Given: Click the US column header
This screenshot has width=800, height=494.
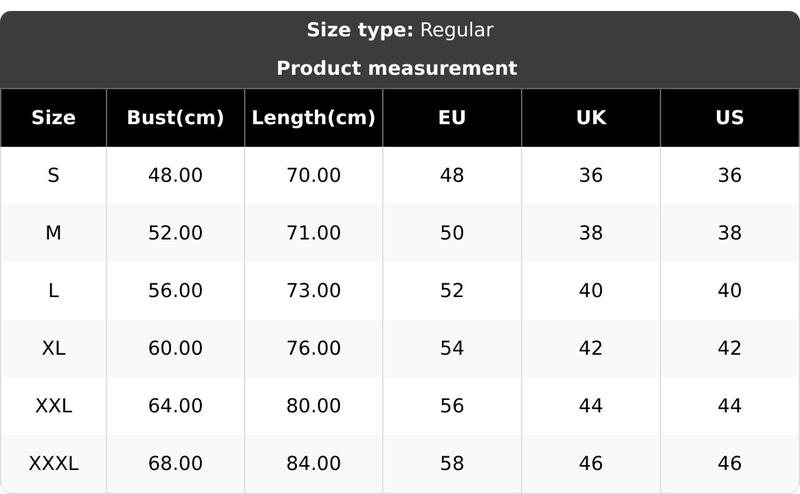Looking at the screenshot, I should [730, 117].
